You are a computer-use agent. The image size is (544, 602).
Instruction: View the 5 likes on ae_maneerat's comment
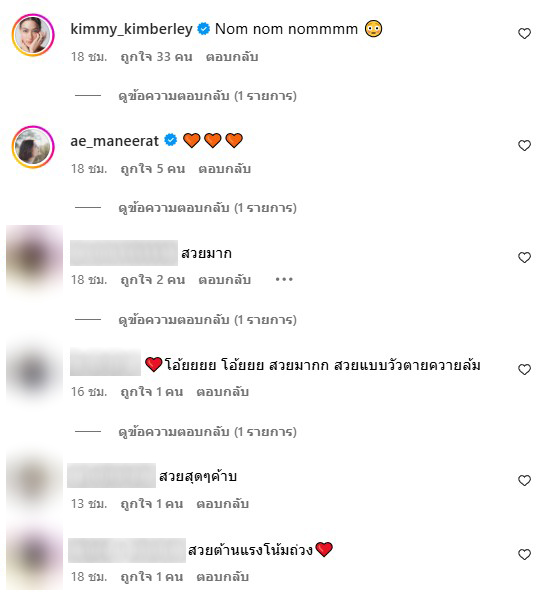[x=153, y=169]
